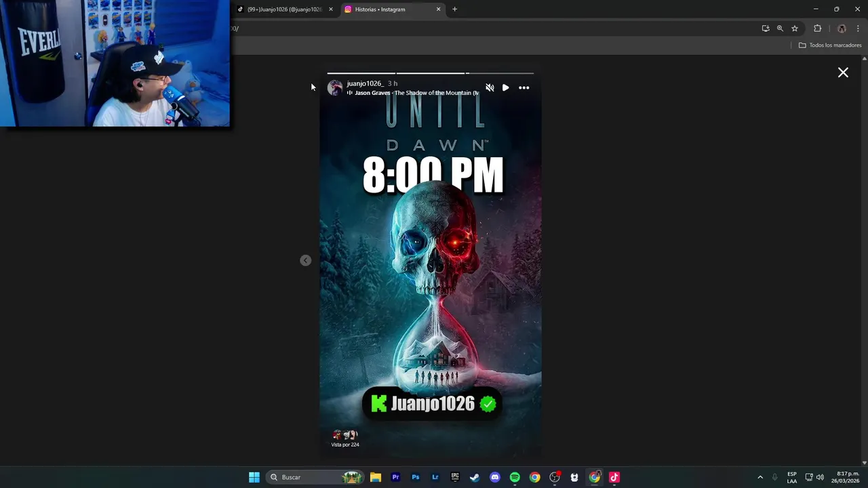Open OBS Studio from the taskbar

(x=555, y=477)
